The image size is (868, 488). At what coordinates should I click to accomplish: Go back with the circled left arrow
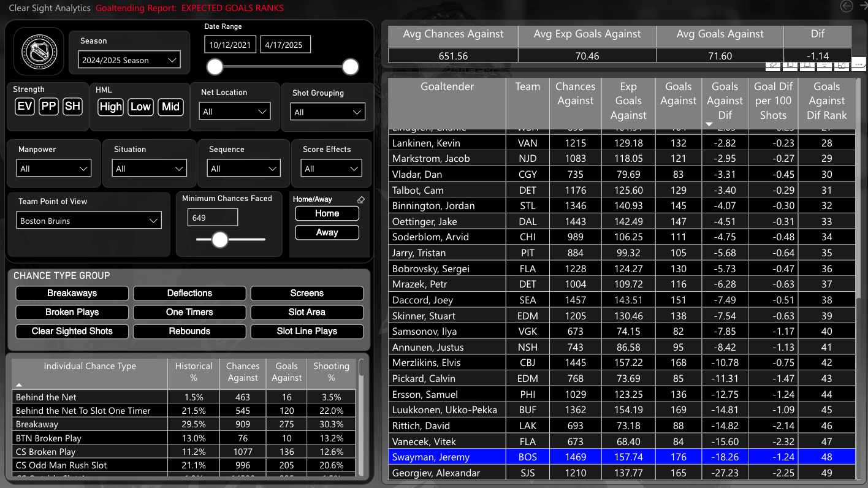(x=847, y=6)
